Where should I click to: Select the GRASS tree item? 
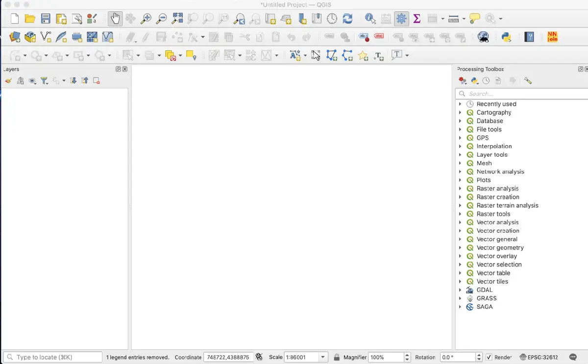(x=486, y=298)
